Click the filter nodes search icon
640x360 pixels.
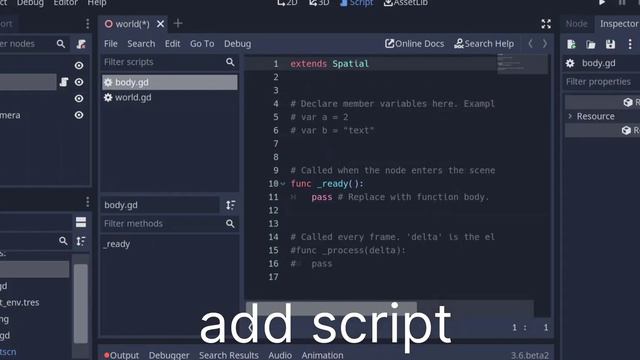click(61, 44)
